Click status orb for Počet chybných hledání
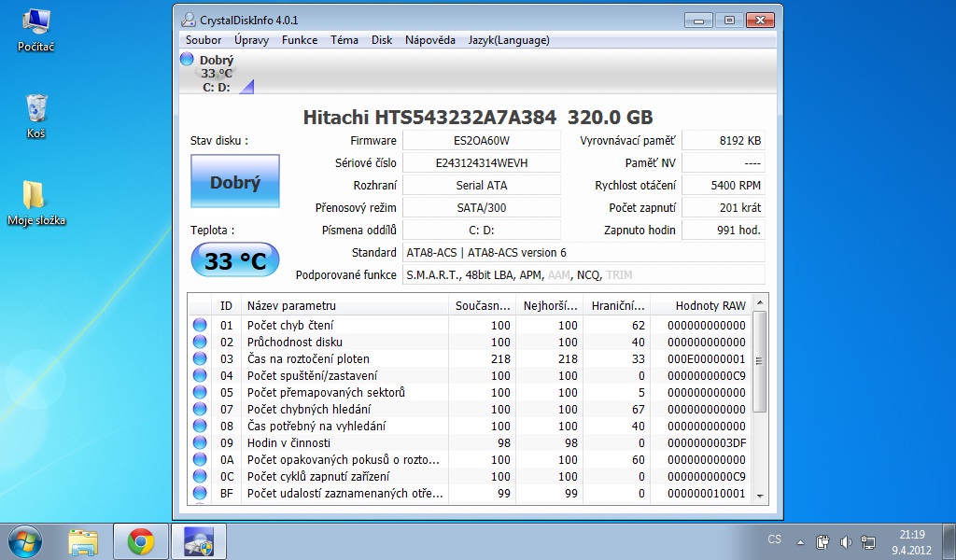Image resolution: width=956 pixels, height=560 pixels. click(x=200, y=409)
